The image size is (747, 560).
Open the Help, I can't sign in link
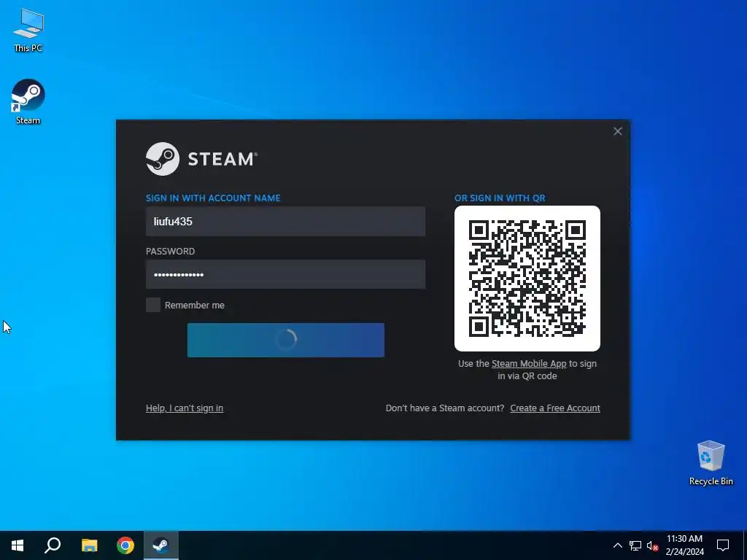point(185,408)
